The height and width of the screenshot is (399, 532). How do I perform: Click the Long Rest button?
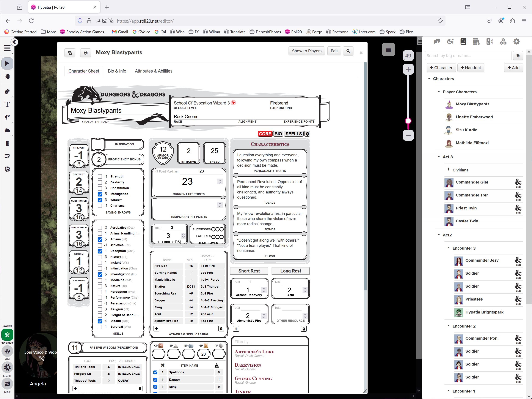pyautogui.click(x=290, y=271)
